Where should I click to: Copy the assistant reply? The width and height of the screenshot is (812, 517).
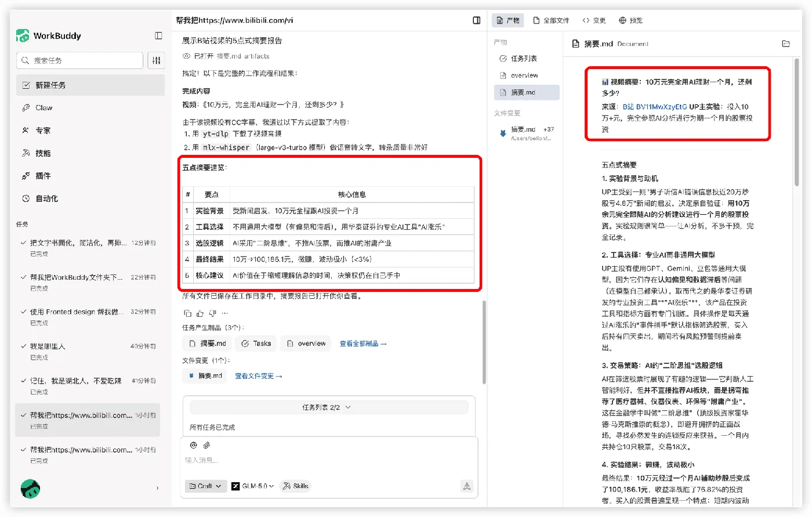coord(187,313)
